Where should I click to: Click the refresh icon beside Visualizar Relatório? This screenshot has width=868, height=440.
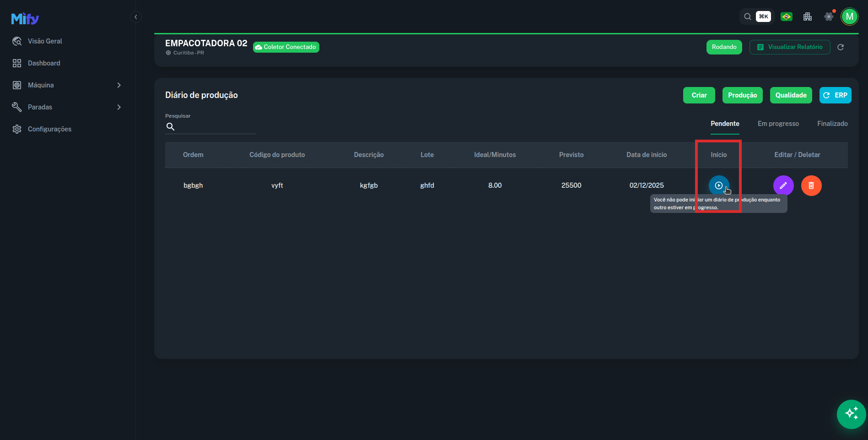pyautogui.click(x=840, y=47)
